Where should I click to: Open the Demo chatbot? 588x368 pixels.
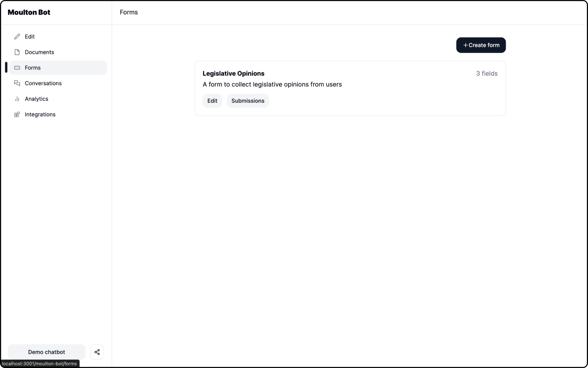coord(46,352)
